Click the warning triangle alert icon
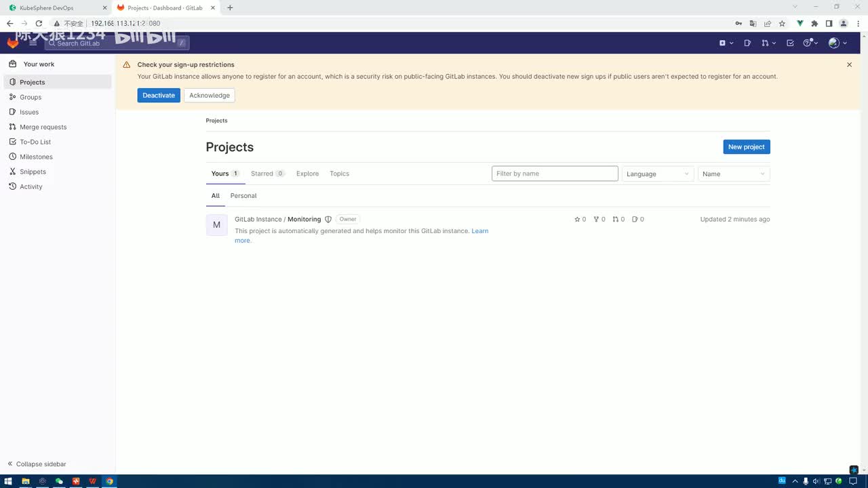This screenshot has width=868, height=488. click(126, 65)
